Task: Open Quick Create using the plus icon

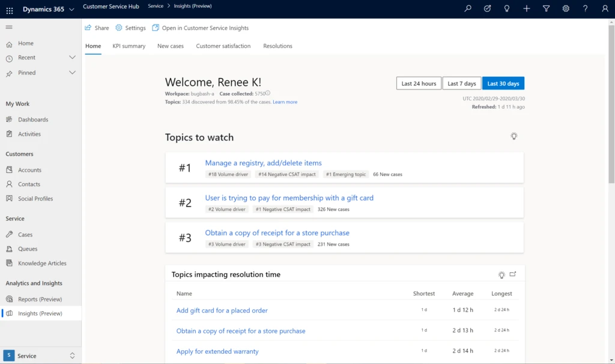Action: pyautogui.click(x=525, y=8)
